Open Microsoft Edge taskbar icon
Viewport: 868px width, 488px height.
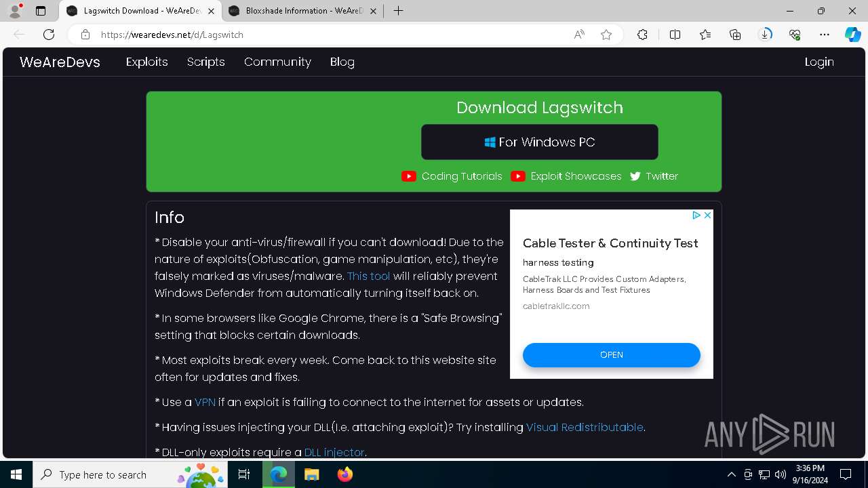[x=279, y=474]
